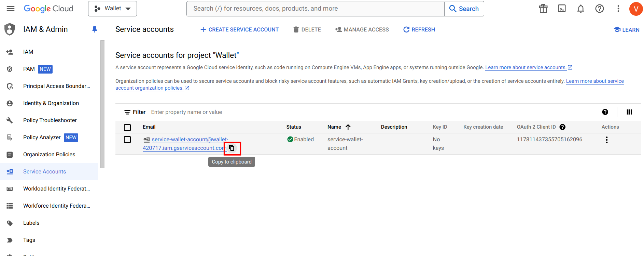Open row actions three-dot menu
This screenshot has width=644, height=261.
(606, 140)
